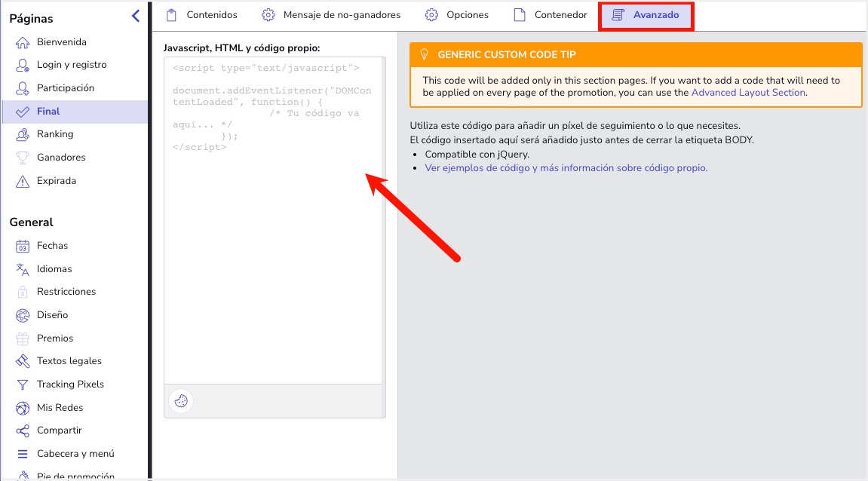This screenshot has width=868, height=481.
Task: Click the Cabecera y menú hamburger icon
Action: 23,455
